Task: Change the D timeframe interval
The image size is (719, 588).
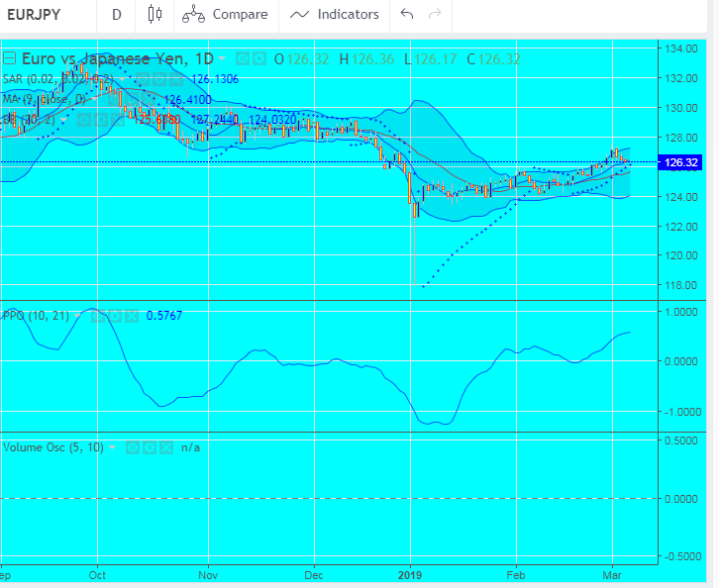Action: 117,15
